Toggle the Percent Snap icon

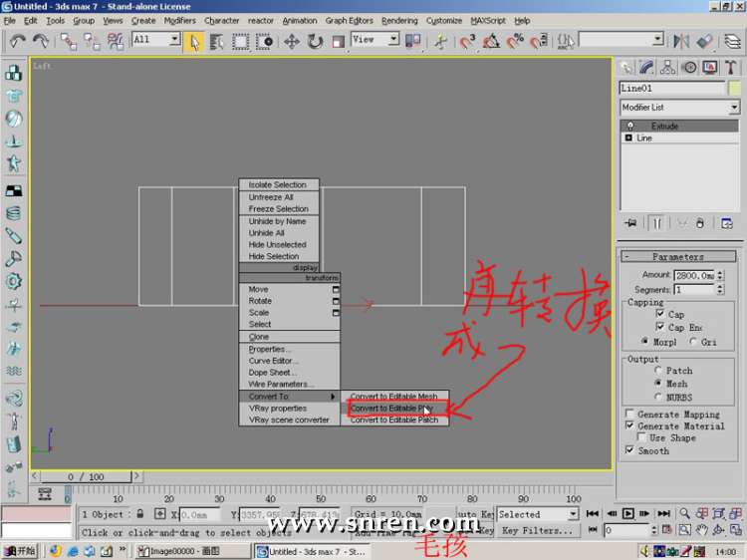[x=515, y=42]
